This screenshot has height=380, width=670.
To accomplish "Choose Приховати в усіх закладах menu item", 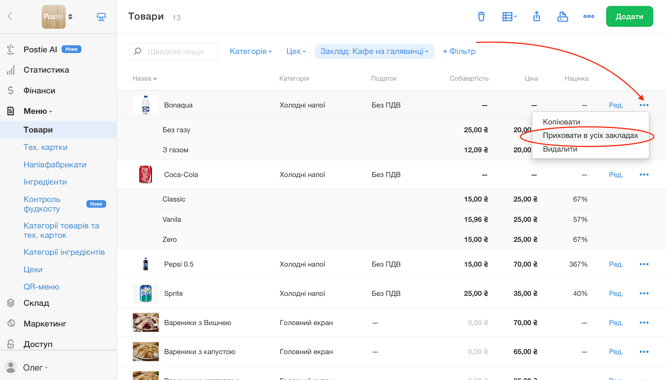I will click(x=590, y=136).
